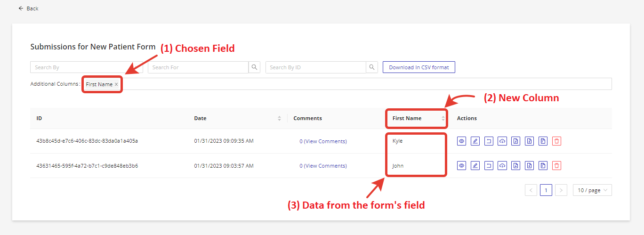Click the return arrow icon in Kyle's row

point(489,141)
